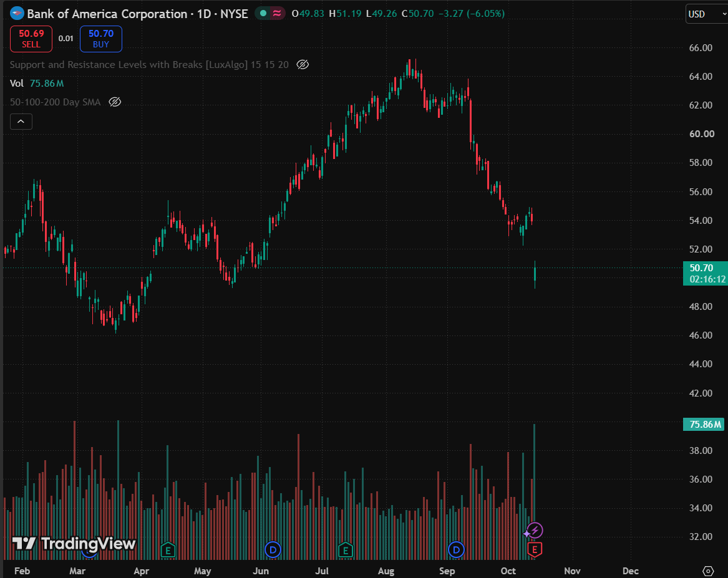This screenshot has height=578, width=728.
Task: Click the 60.00 price axis label
Action: coord(702,134)
